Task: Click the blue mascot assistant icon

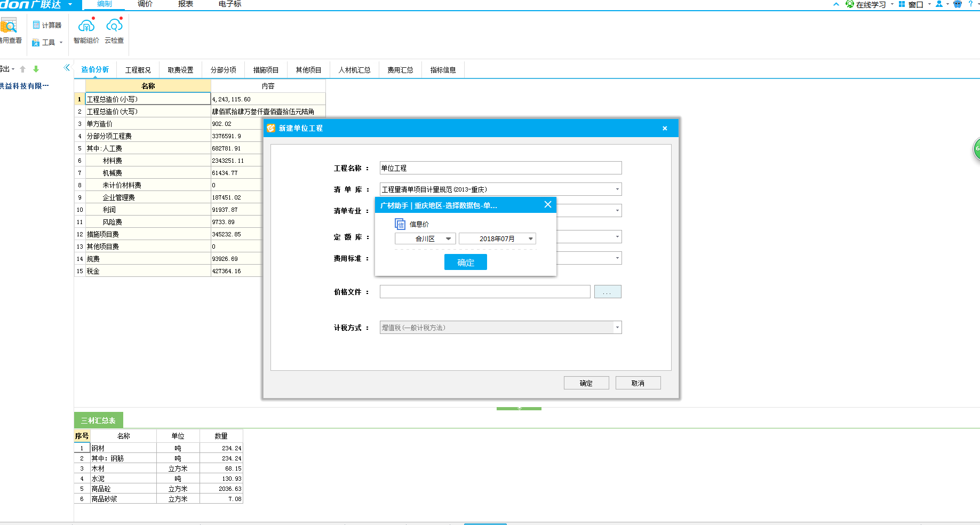Action: 957,4
